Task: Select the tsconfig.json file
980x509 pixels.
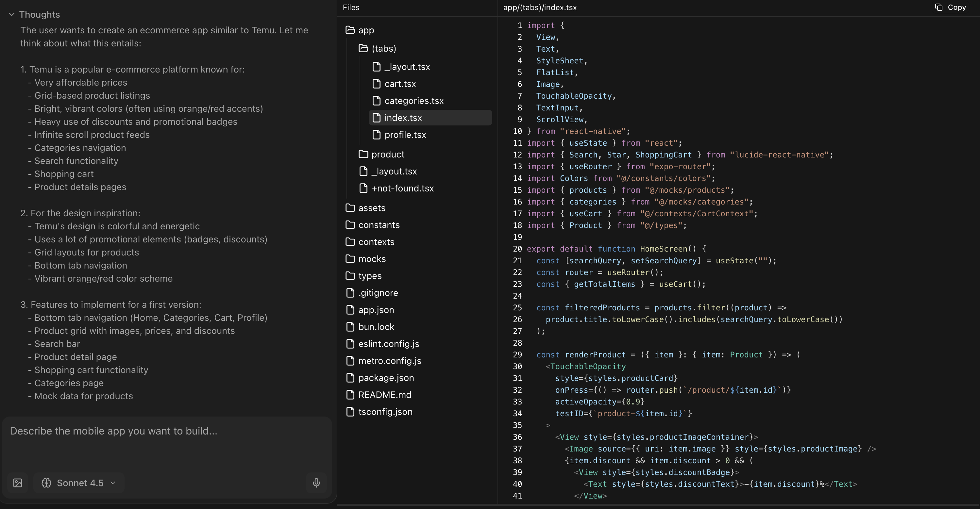Action: (x=385, y=412)
